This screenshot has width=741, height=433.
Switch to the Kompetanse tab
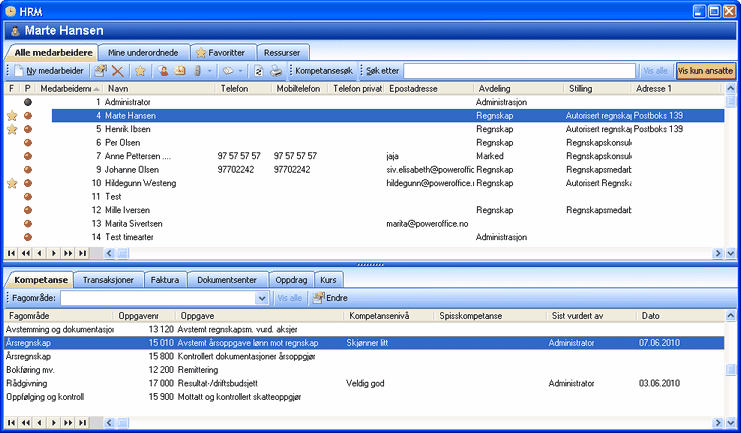pyautogui.click(x=41, y=280)
